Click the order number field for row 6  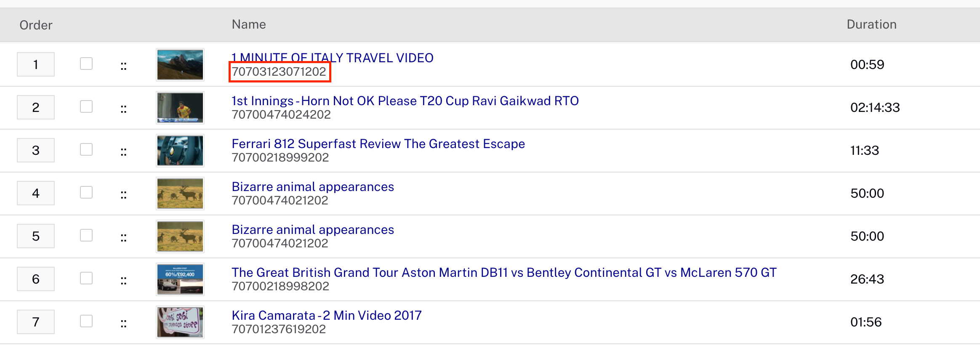36,279
